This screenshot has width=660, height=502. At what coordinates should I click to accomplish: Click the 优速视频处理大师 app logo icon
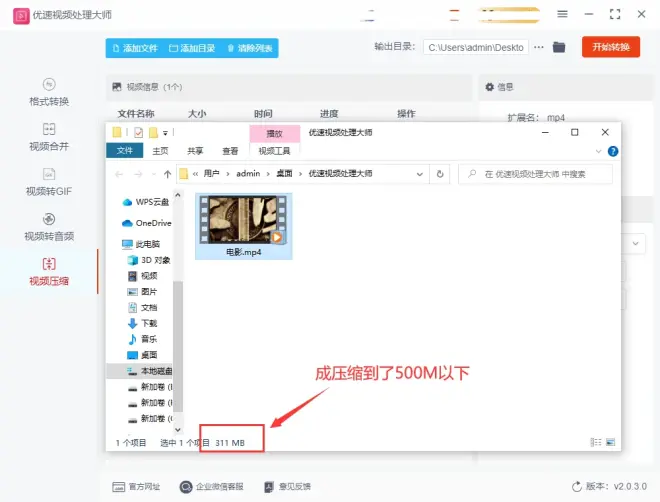point(21,16)
